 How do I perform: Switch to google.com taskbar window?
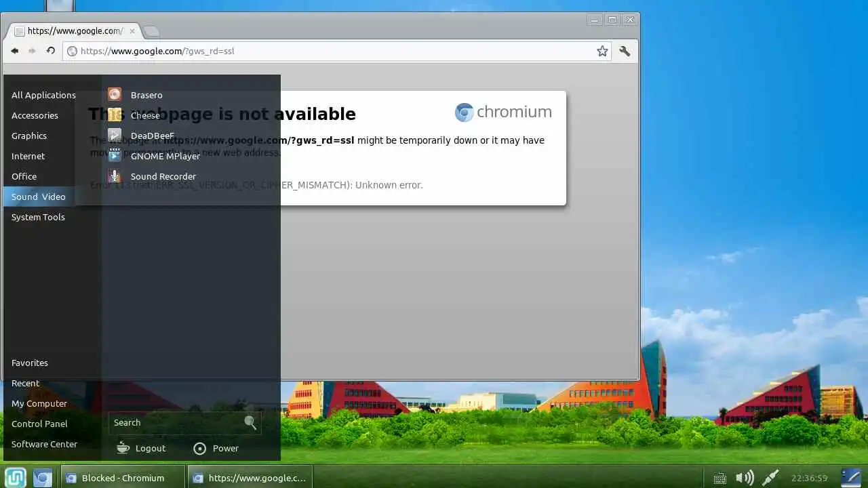[x=250, y=478]
